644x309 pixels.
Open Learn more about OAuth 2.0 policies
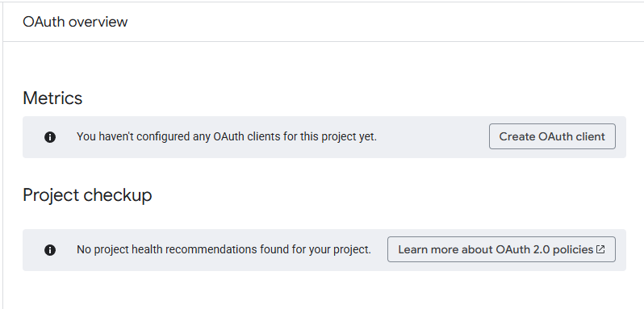[501, 249]
